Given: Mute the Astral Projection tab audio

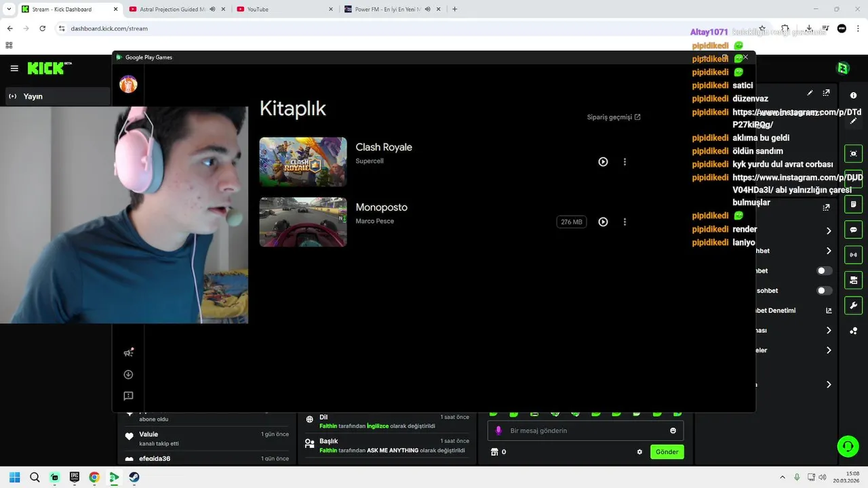Looking at the screenshot, I should [213, 9].
